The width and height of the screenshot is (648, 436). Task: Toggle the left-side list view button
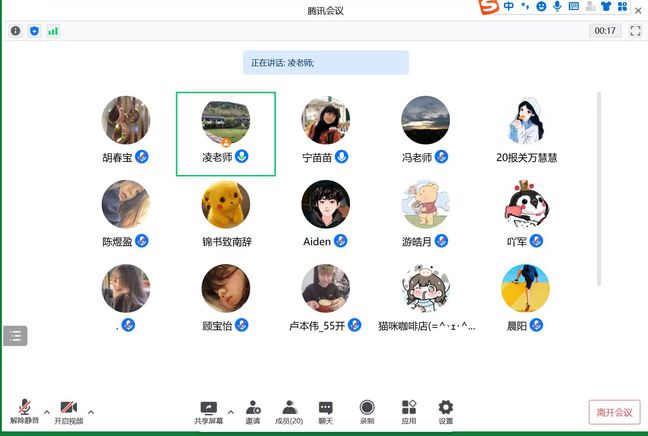[x=15, y=336]
